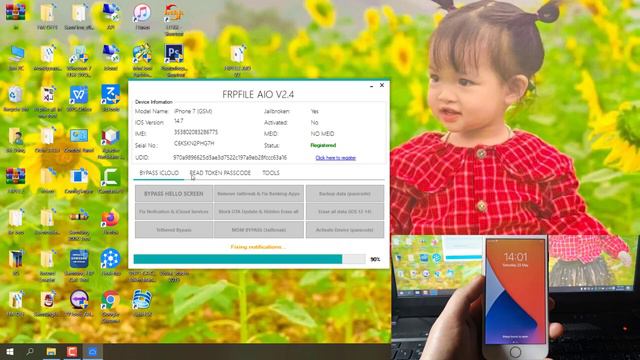
Task: Open the Samsung FRP tool desktop icon
Action: pos(79,264)
